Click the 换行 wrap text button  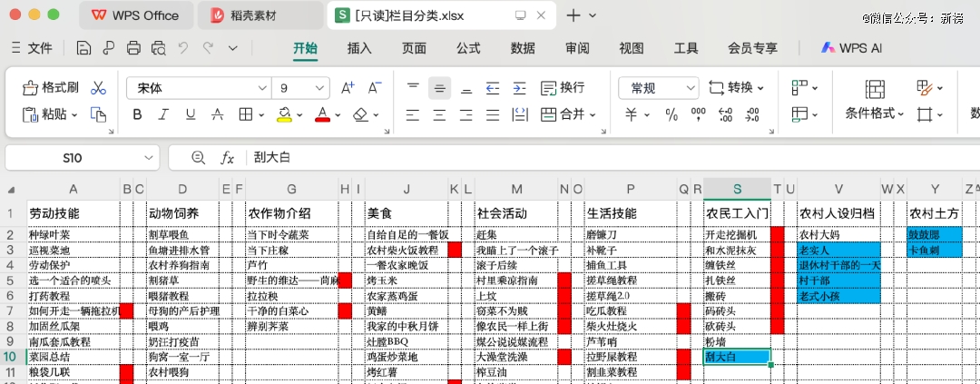[563, 87]
